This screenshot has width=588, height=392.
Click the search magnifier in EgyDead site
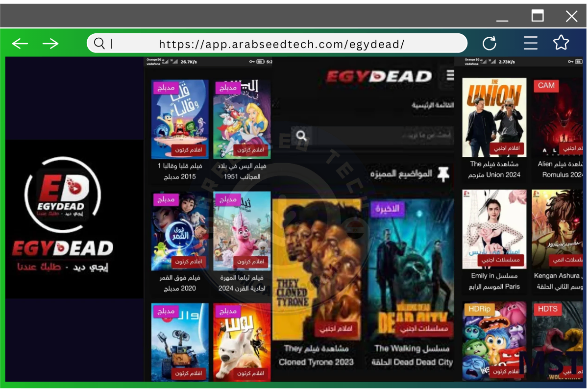coord(302,136)
